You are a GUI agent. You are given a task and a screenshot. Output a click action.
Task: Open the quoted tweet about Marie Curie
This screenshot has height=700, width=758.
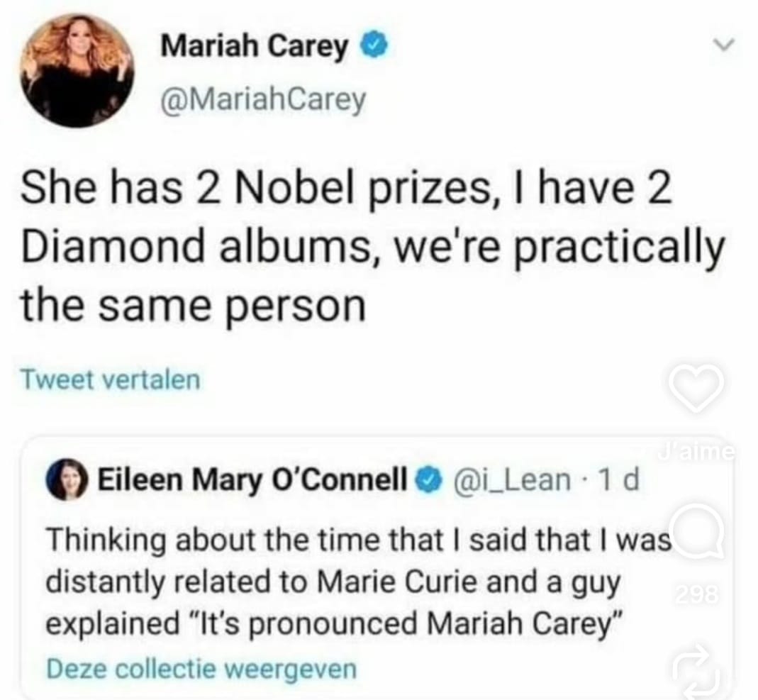(x=333, y=583)
